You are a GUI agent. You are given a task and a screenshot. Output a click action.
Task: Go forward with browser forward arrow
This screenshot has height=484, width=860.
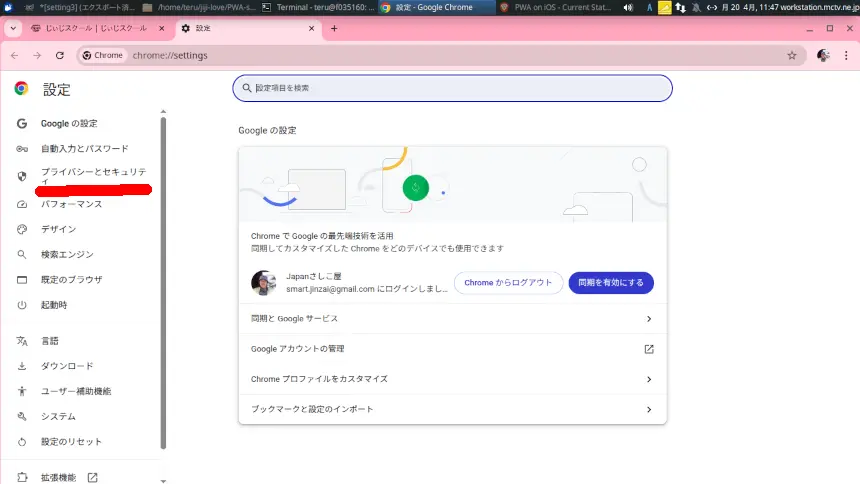pyautogui.click(x=37, y=55)
